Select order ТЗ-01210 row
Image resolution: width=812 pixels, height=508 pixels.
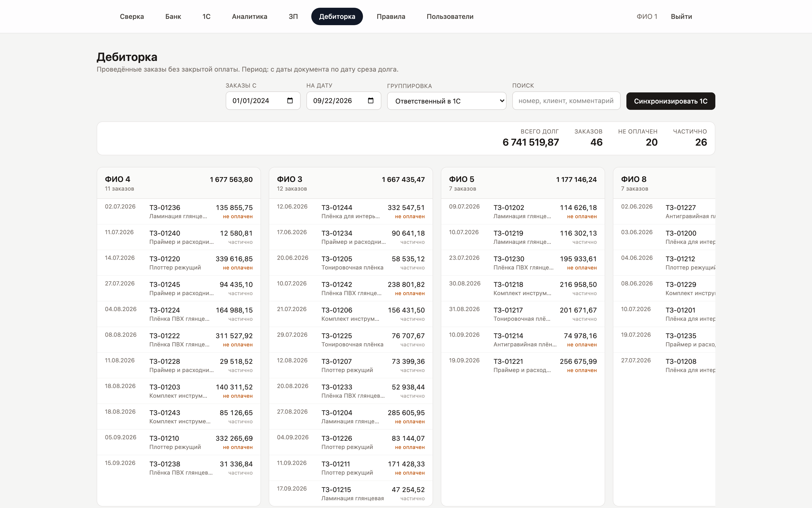[179, 442]
